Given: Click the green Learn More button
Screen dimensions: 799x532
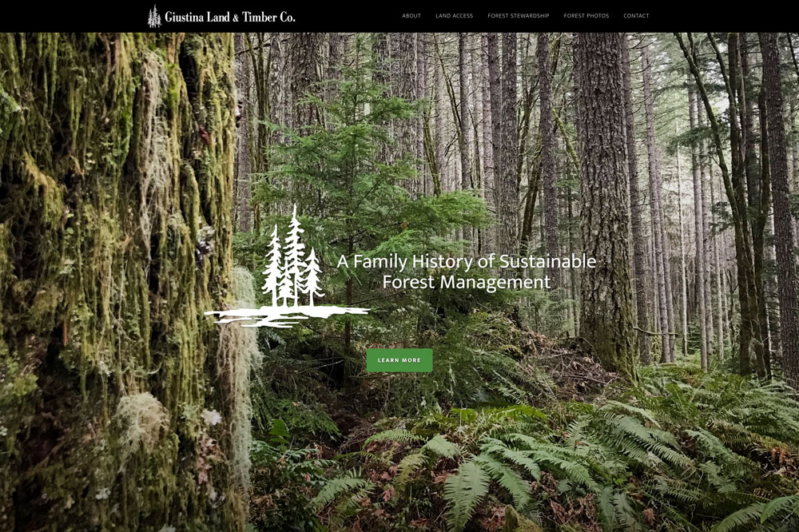Looking at the screenshot, I should coord(399,360).
